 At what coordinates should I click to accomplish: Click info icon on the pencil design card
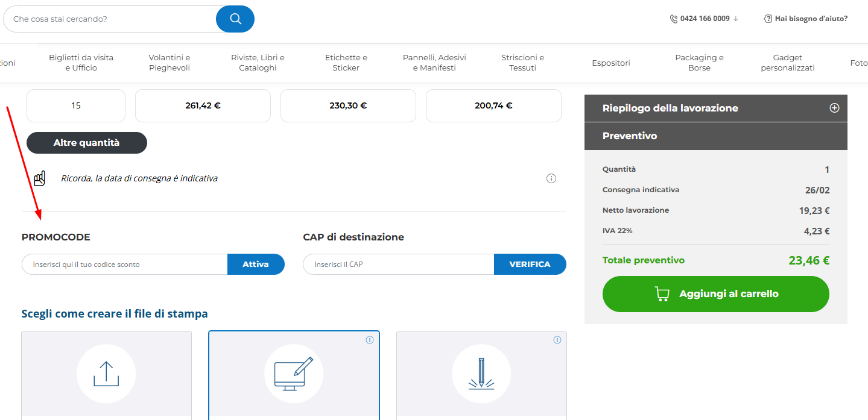coord(557,340)
